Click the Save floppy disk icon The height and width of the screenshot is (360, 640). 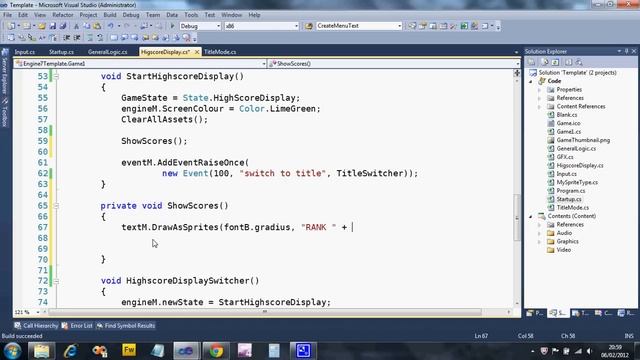tap(53, 26)
